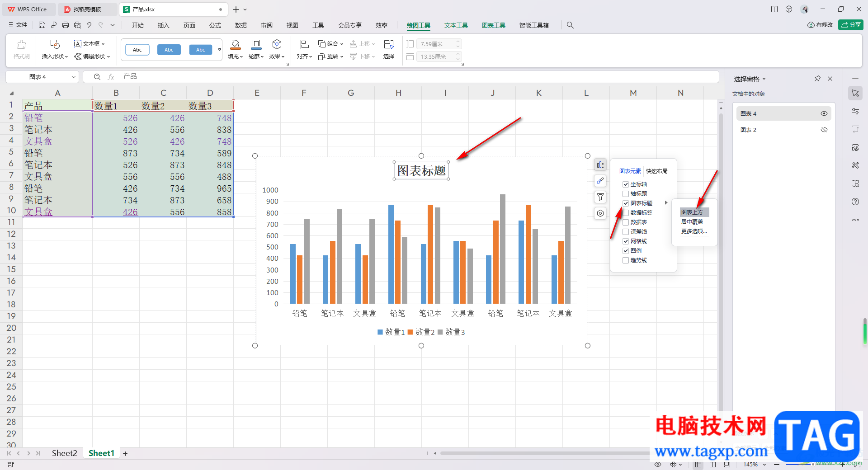Click the properties sliders icon in sidebar

855,111
